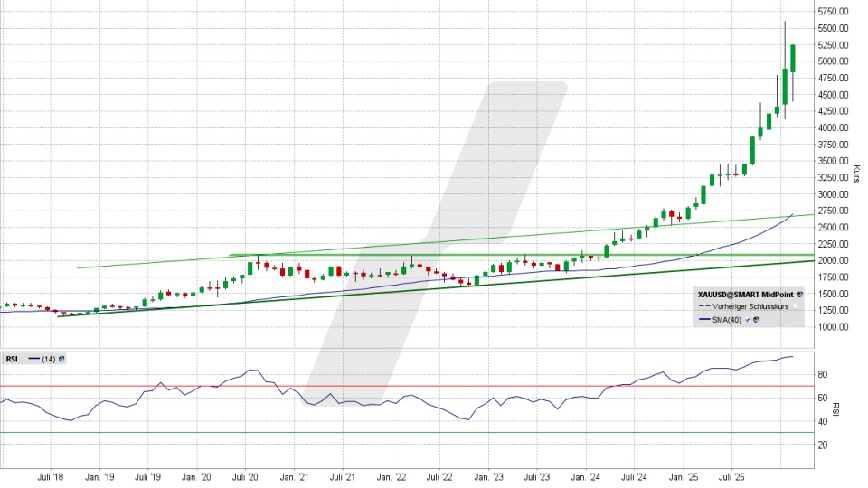Click the 4250.00 price axis label
This screenshot has width=868, height=488.
coord(833,111)
